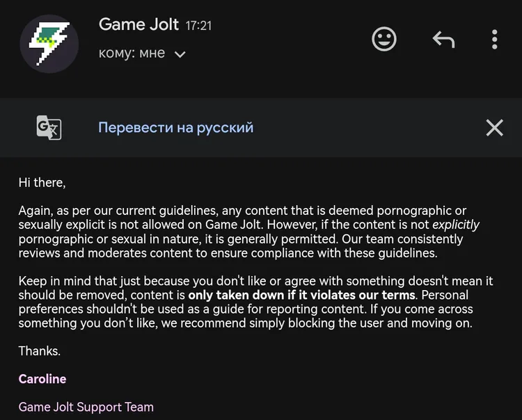Click the Google Translate icon
Screen dimensions: 522x420
[49, 128]
